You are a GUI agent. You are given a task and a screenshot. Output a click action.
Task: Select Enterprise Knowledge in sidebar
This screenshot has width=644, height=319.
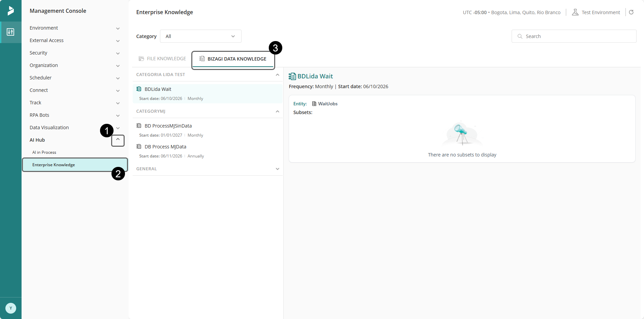click(75, 165)
